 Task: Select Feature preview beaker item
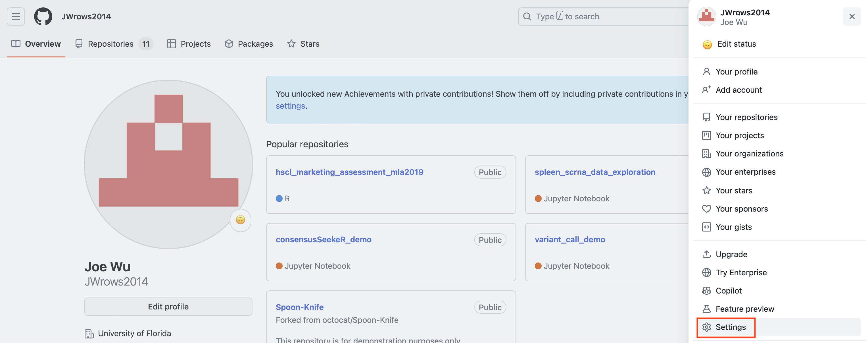point(744,309)
